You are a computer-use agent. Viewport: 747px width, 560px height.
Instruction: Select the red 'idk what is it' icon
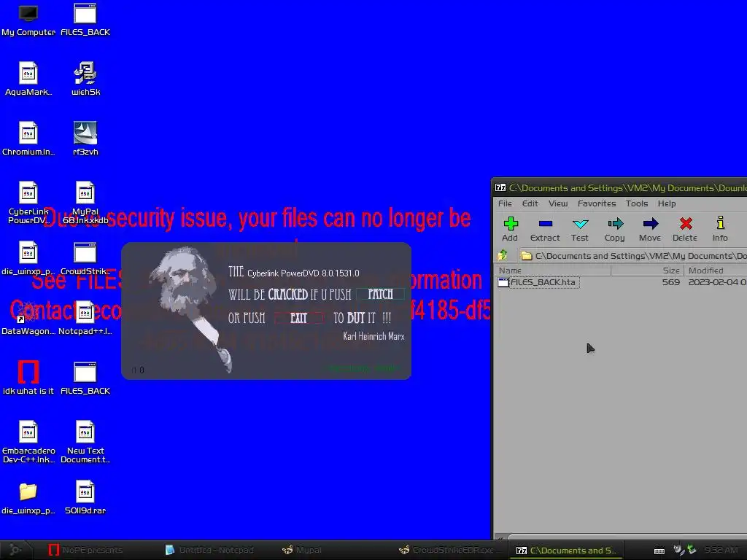[x=28, y=378]
